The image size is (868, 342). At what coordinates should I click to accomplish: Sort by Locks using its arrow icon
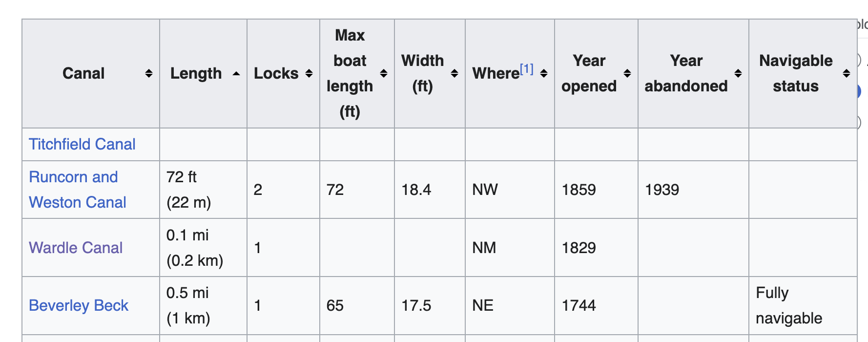pos(309,74)
